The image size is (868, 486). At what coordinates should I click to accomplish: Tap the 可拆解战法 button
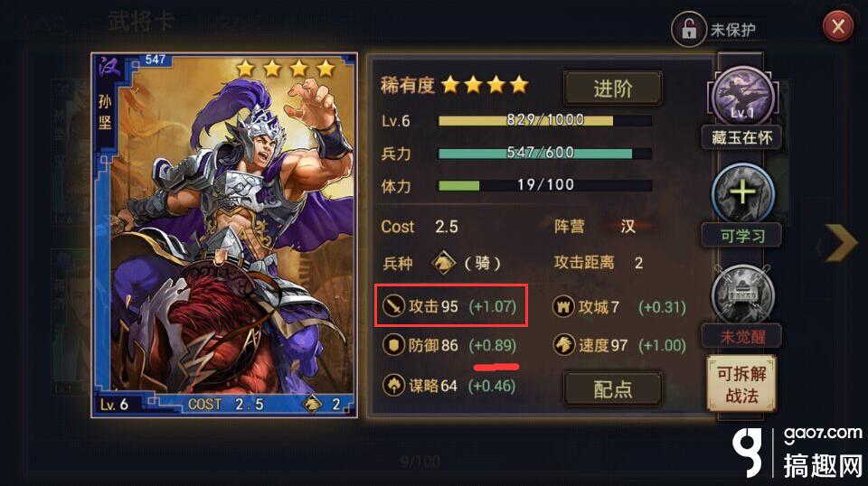pyautogui.click(x=741, y=384)
